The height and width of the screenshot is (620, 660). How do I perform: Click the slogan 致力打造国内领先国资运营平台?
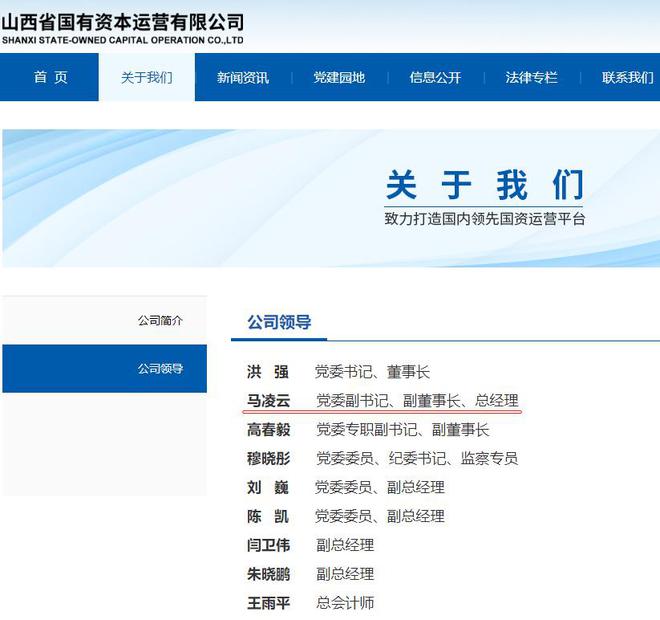click(484, 219)
